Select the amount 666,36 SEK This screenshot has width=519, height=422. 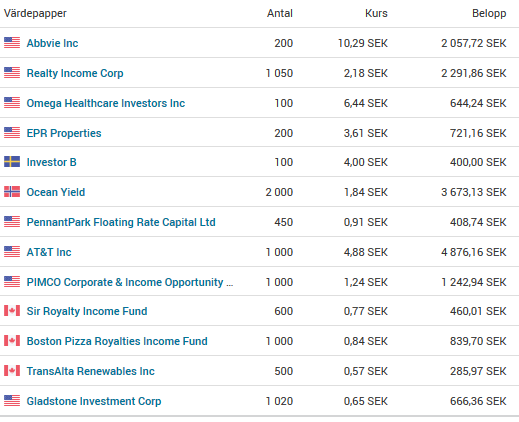click(478, 401)
